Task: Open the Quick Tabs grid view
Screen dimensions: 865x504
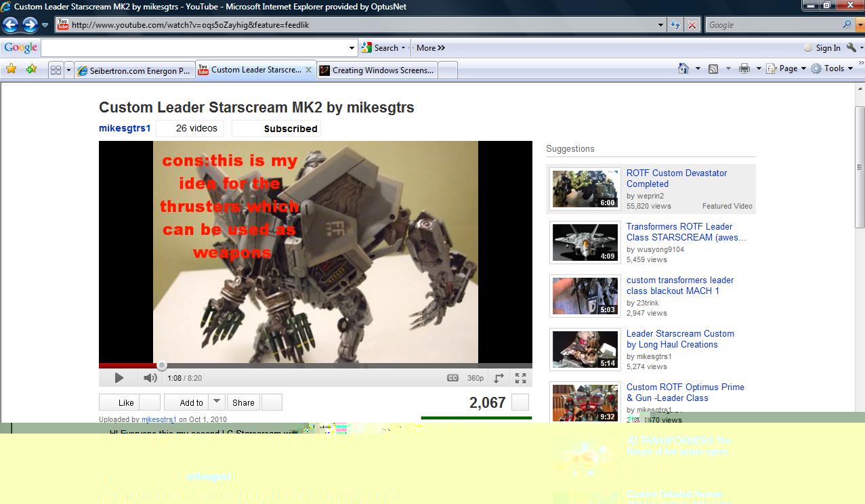Action: [56, 70]
